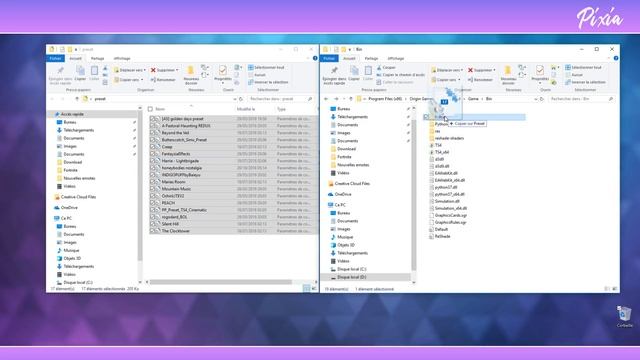This screenshot has width=640, height=360.
Task: Click large icons view button in preset status bar
Action: tap(313, 289)
